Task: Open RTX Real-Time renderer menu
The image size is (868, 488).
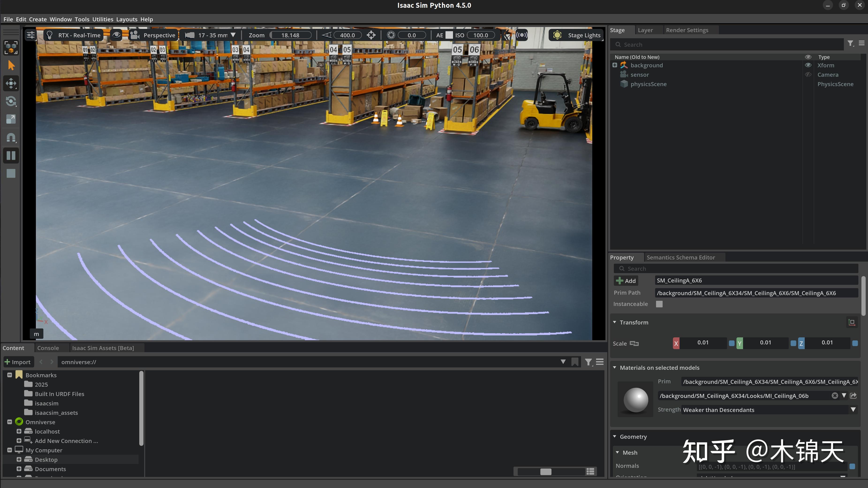Action: click(x=74, y=35)
